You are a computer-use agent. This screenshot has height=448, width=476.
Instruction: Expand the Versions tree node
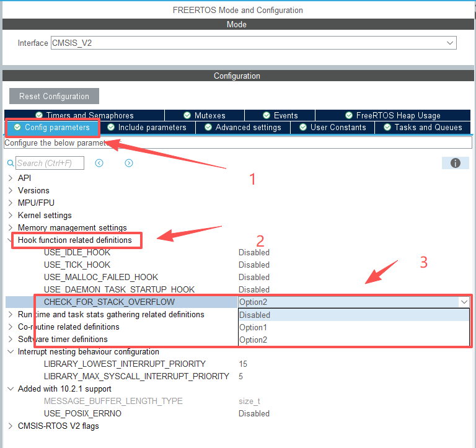11,190
